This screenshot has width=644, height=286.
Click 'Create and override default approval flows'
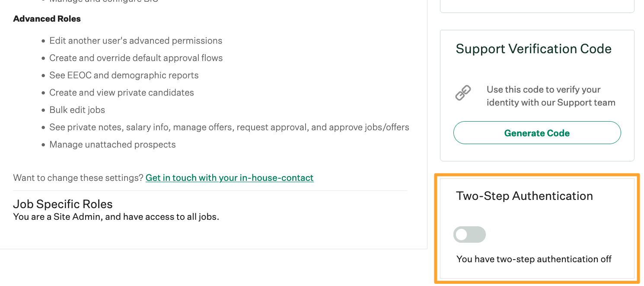[x=136, y=58]
